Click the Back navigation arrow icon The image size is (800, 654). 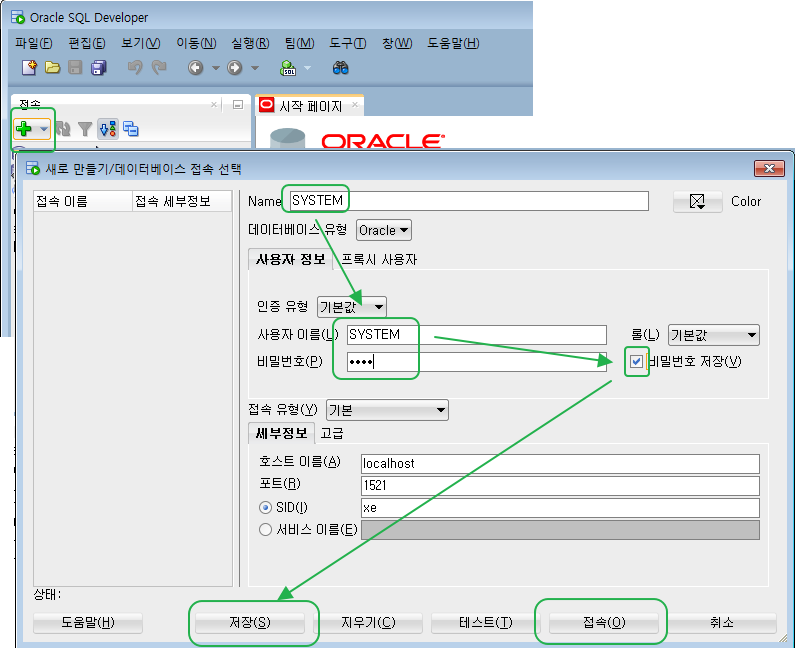tap(195, 68)
